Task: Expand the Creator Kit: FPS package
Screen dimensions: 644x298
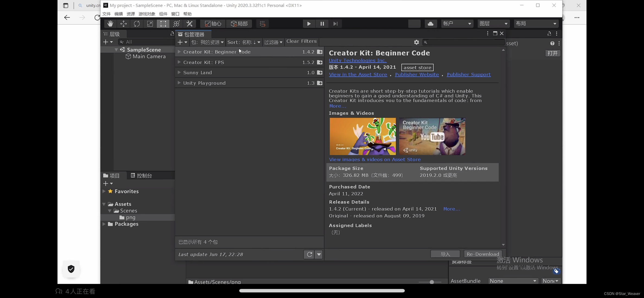Action: click(179, 62)
